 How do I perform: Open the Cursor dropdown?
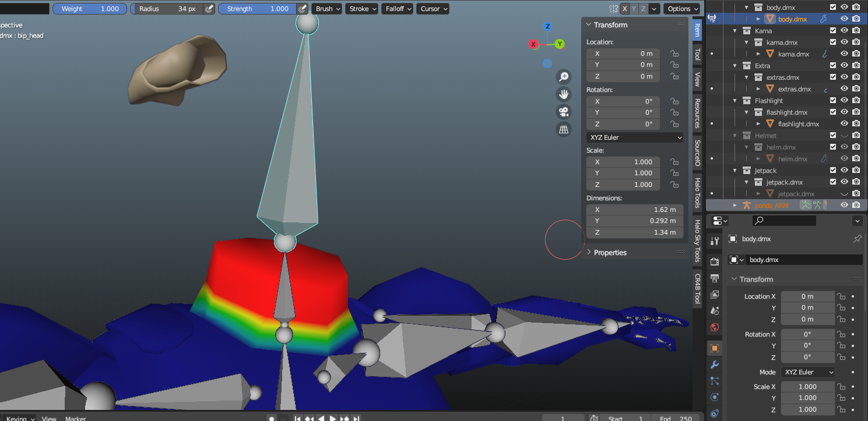(x=434, y=9)
